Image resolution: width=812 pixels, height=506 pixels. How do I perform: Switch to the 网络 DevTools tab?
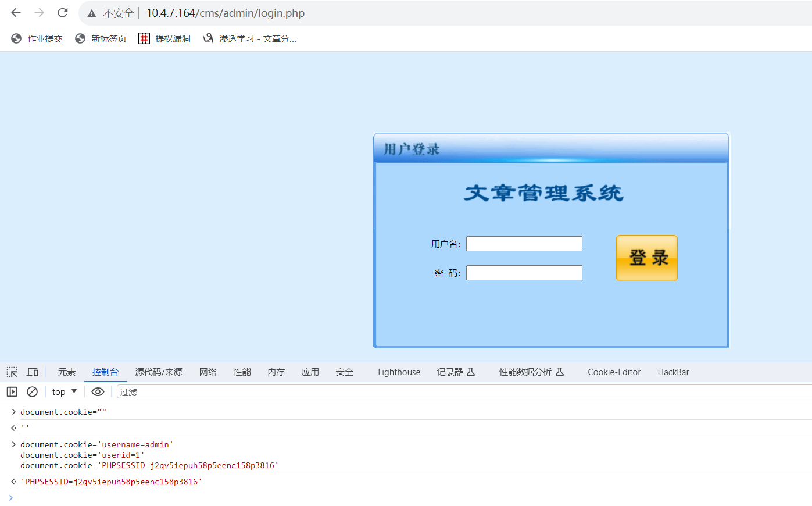(x=208, y=372)
